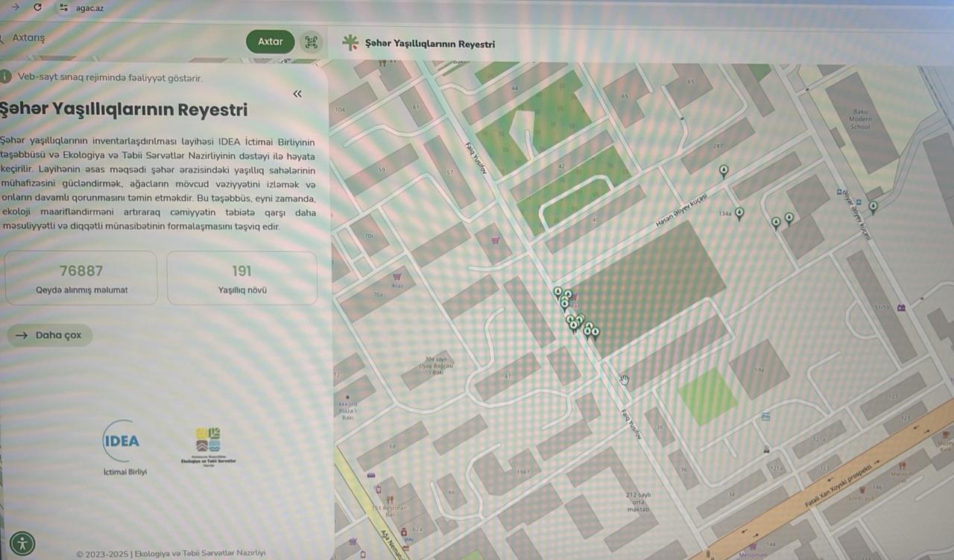Click the IDEA İctimai Birliyi logo

point(123,441)
